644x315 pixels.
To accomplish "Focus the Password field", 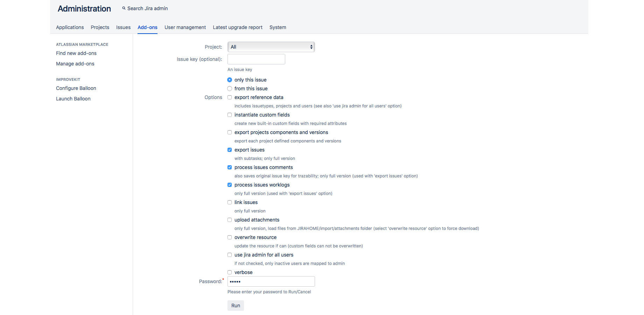I will 271,281.
